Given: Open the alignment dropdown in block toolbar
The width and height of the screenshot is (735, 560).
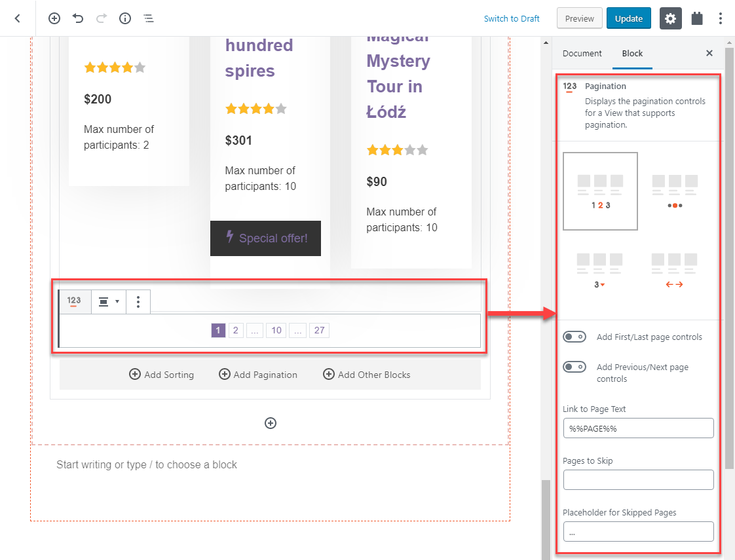Looking at the screenshot, I should tap(109, 301).
